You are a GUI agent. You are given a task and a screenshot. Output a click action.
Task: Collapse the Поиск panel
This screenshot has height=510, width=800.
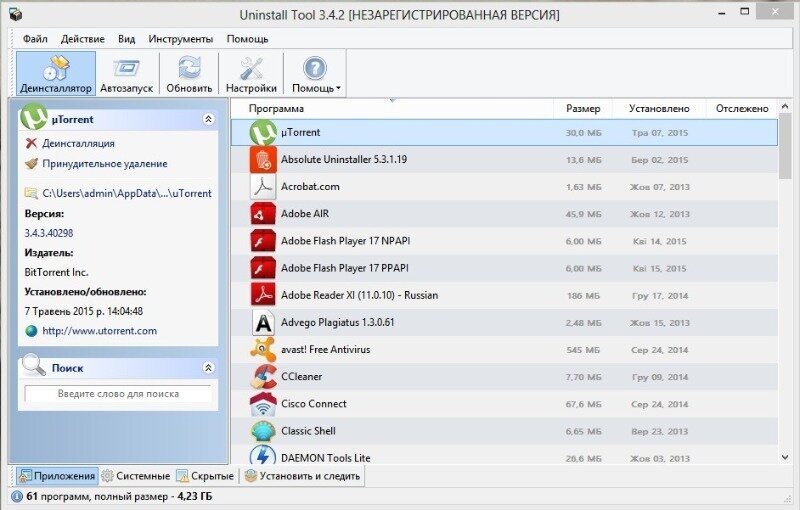pos(208,368)
